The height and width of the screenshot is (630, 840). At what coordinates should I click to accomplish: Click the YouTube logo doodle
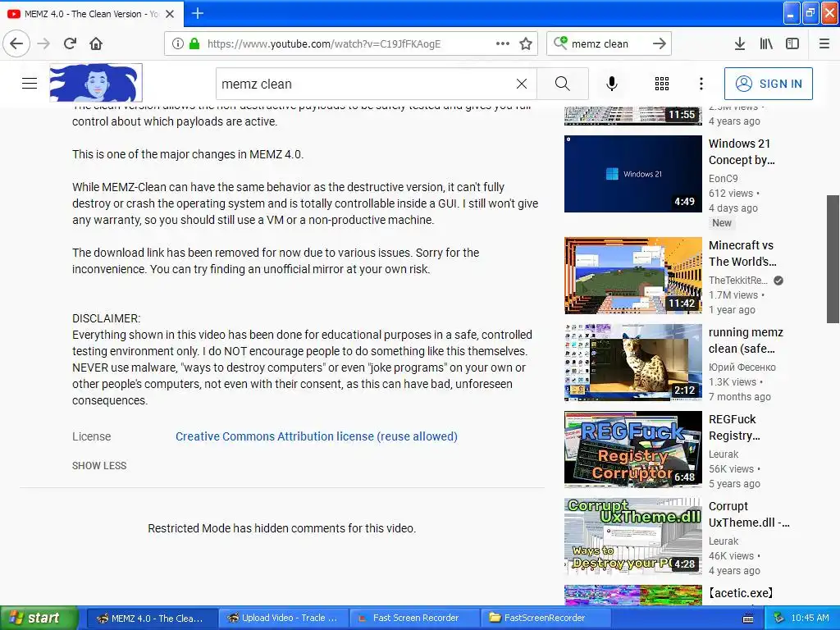pyautogui.click(x=96, y=83)
